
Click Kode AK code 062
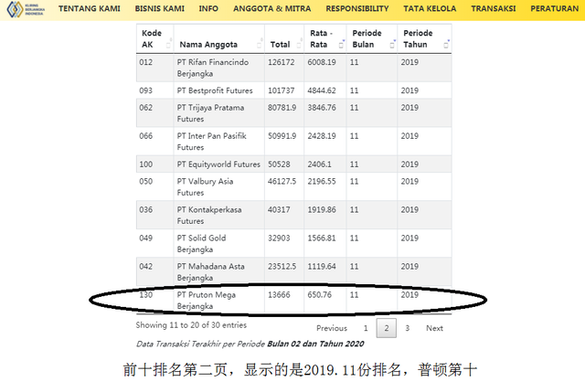(x=146, y=108)
